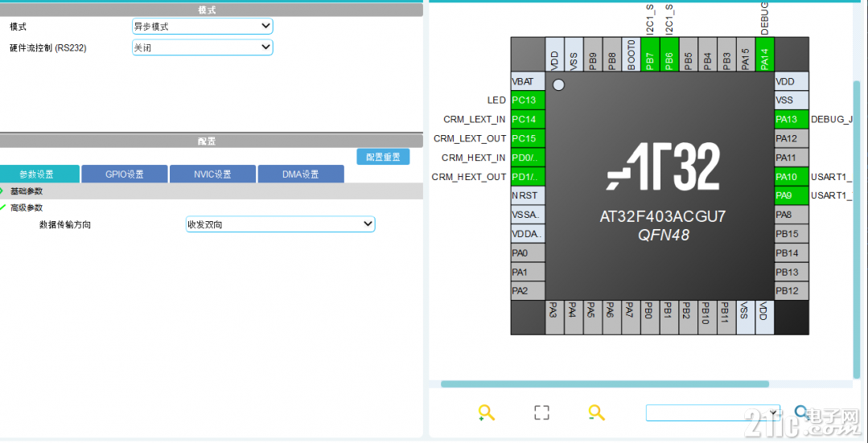Select pin PA12 on the right side

pyautogui.click(x=791, y=138)
